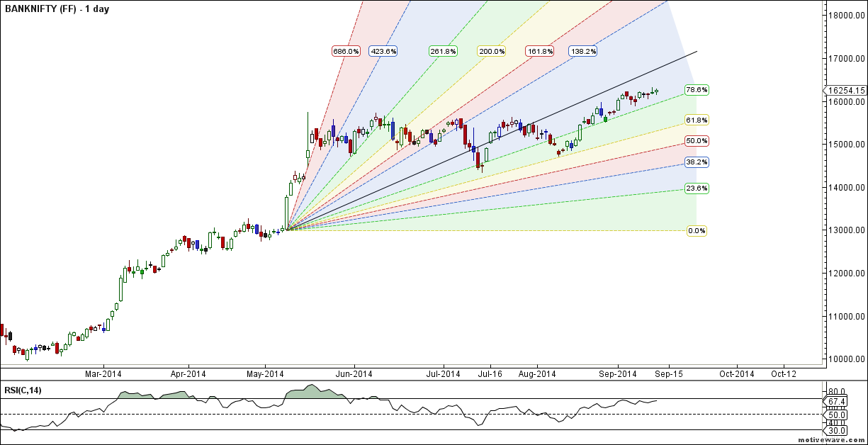The width and height of the screenshot is (868, 445).
Task: Select the 686.0% Fibonacci fan label
Action: click(345, 50)
